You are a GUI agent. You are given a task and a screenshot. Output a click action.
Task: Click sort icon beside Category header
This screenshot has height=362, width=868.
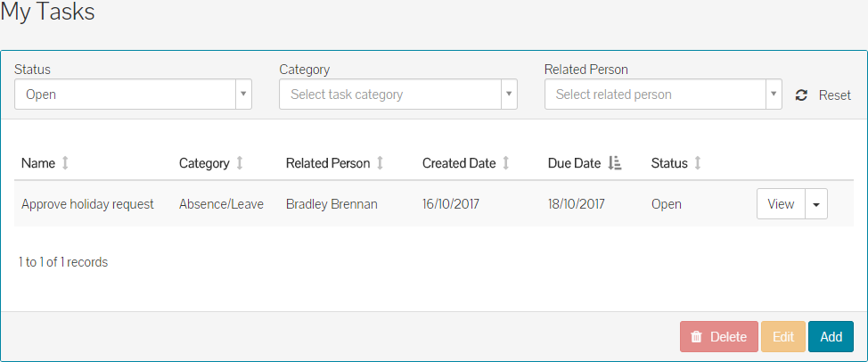240,163
